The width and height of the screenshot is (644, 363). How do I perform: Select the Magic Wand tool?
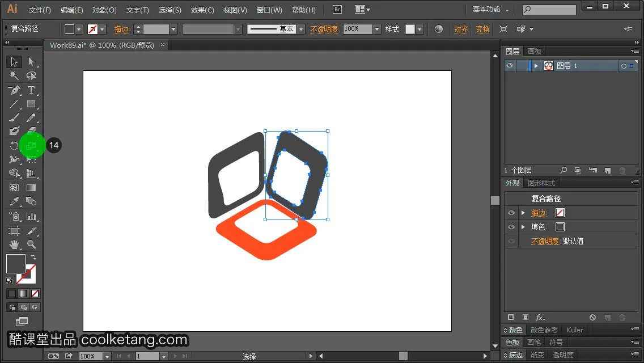[14, 75]
